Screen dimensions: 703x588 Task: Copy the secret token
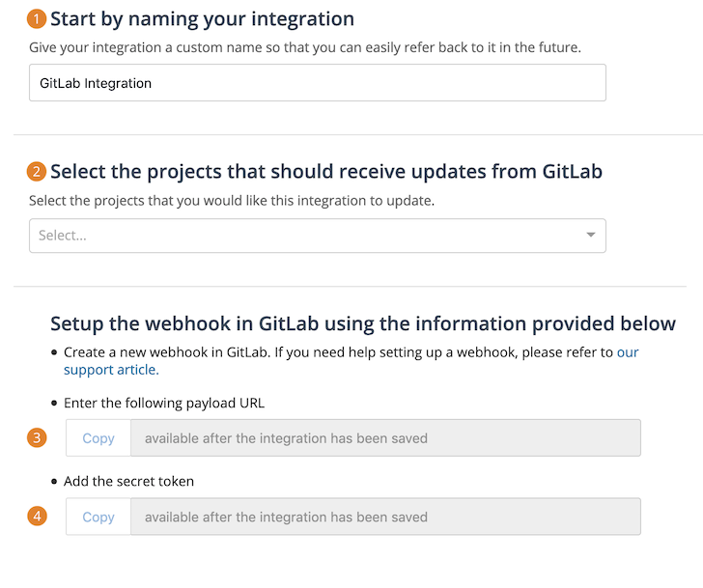tap(98, 517)
